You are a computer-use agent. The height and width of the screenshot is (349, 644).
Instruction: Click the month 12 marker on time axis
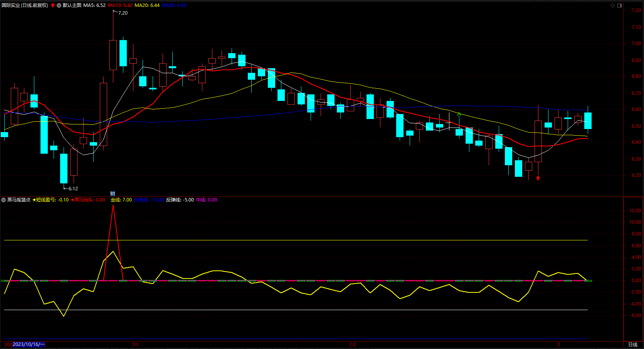point(353,344)
